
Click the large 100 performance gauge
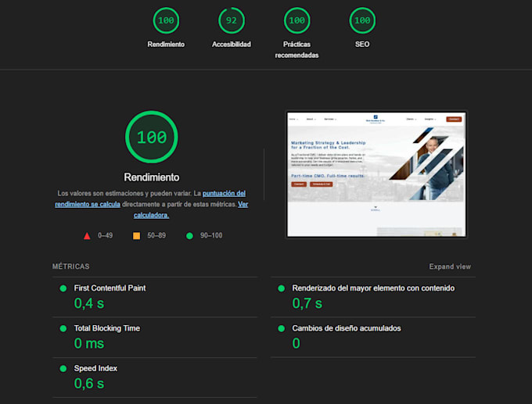click(151, 138)
